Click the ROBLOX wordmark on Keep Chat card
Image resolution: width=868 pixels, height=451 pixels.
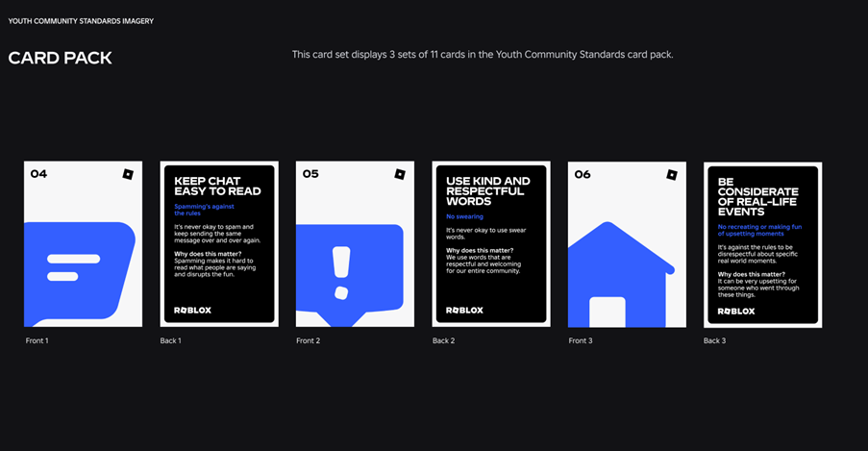[x=192, y=311]
